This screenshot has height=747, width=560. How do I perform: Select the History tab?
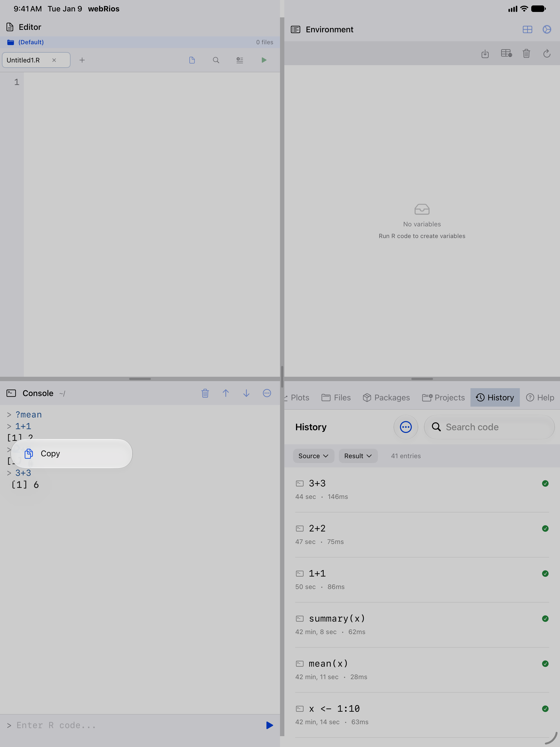pos(495,397)
